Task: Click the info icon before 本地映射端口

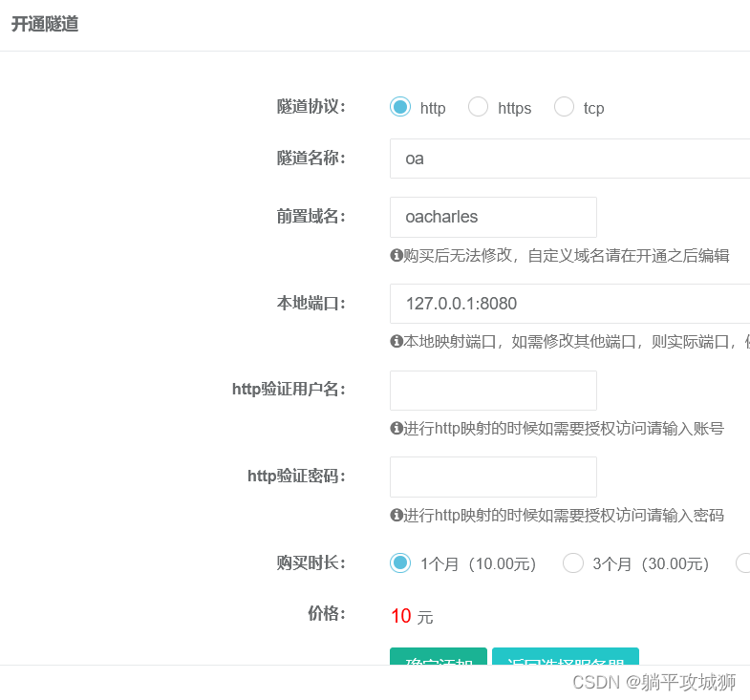Action: (x=396, y=341)
